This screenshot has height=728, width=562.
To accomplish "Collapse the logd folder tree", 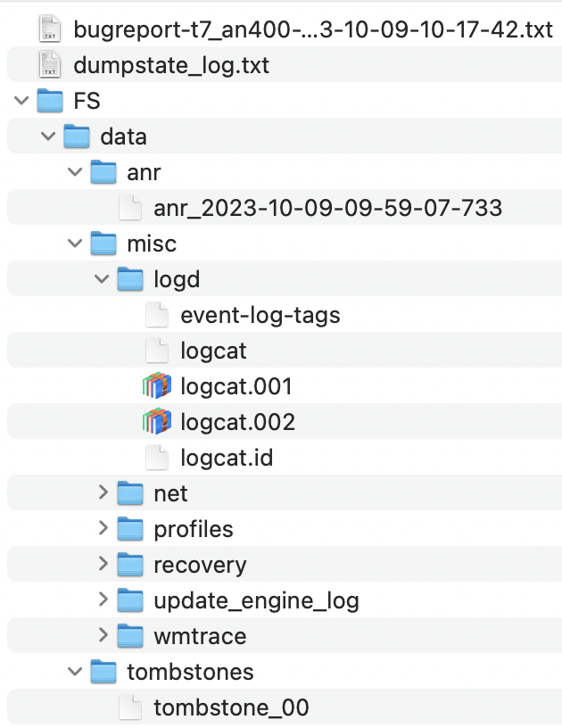I will click(102, 279).
